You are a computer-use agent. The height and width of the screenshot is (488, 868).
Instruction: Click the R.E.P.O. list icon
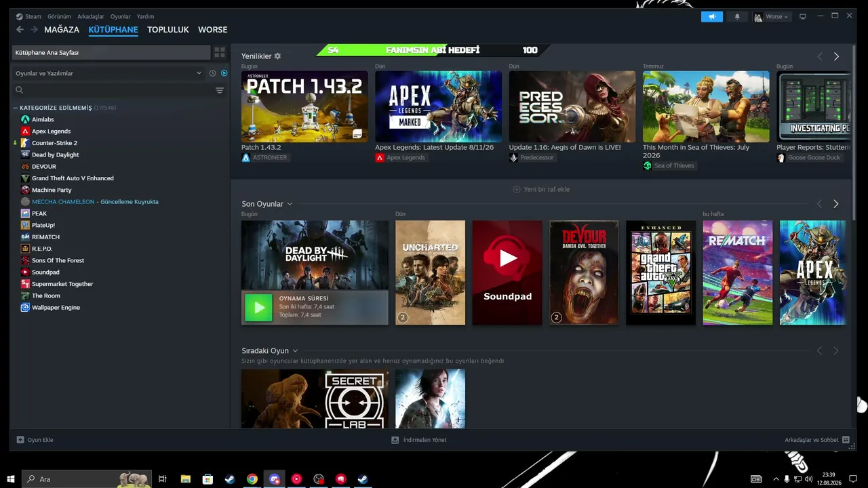25,249
